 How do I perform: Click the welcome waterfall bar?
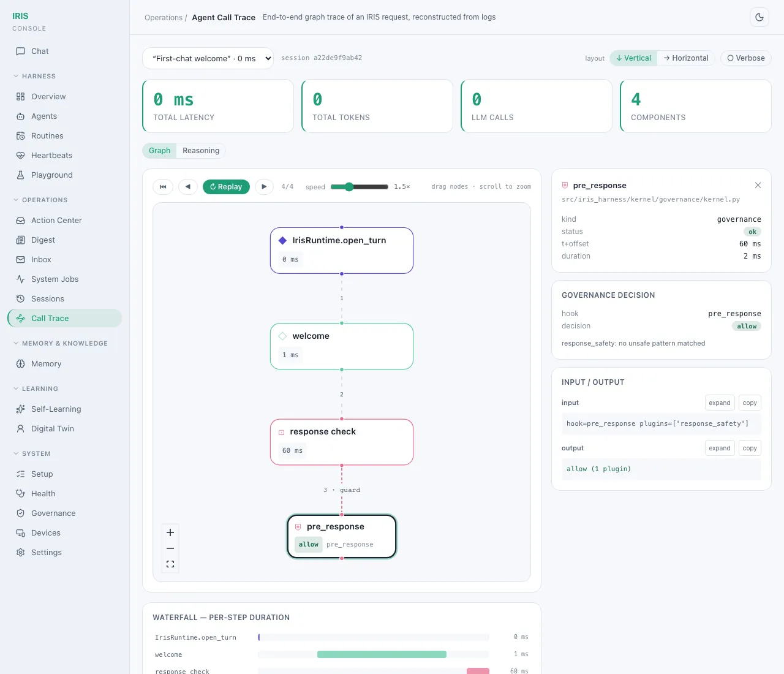tap(382, 654)
